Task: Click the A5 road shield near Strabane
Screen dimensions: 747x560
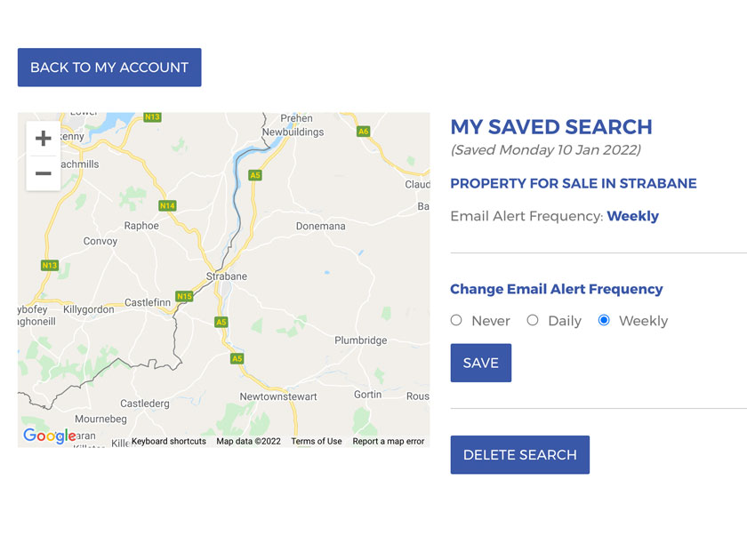Action: coord(221,322)
